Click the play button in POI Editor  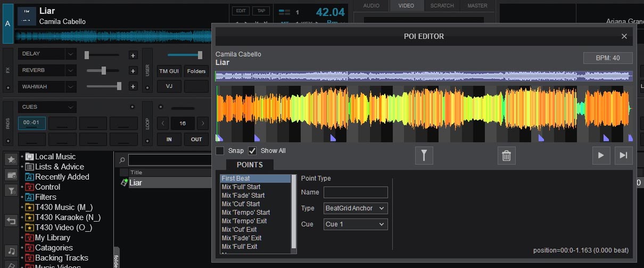(x=601, y=155)
